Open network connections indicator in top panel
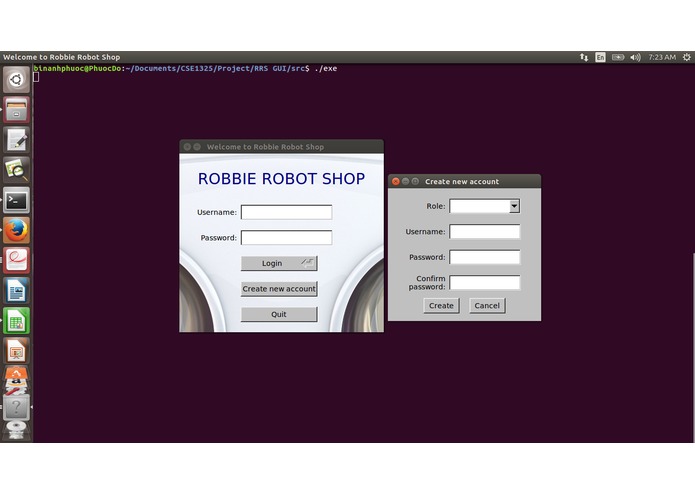The width and height of the screenshot is (695, 494). point(584,57)
